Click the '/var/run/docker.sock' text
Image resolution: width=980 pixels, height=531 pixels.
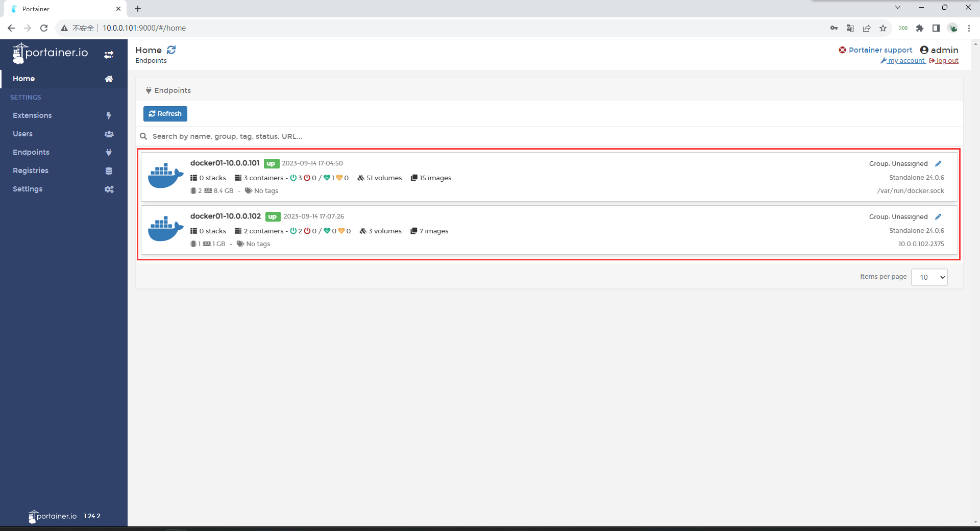click(x=911, y=191)
